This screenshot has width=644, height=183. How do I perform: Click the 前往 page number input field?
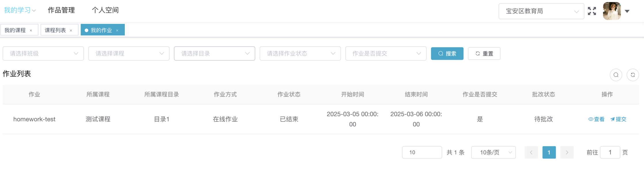pos(610,153)
